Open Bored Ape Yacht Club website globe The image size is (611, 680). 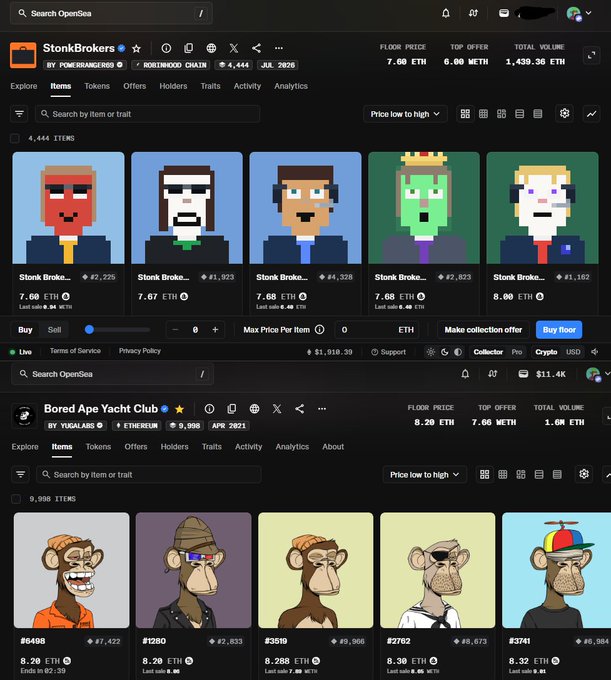[255, 409]
